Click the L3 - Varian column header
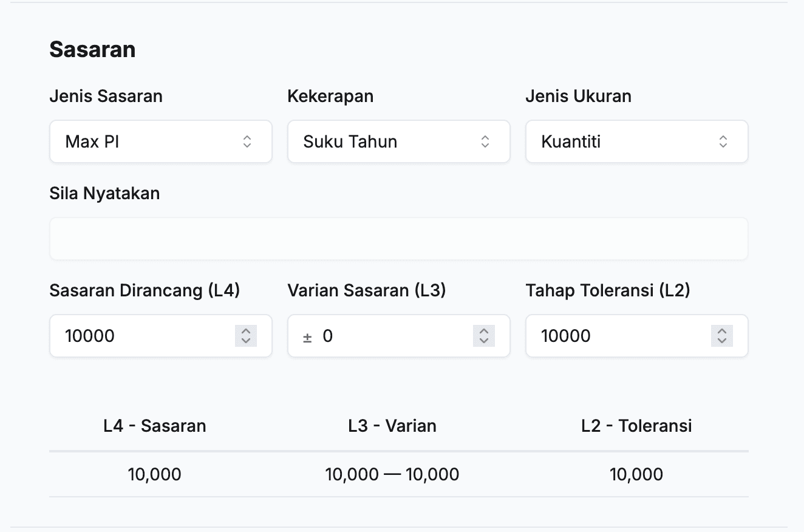This screenshot has width=804, height=532. coord(392,426)
